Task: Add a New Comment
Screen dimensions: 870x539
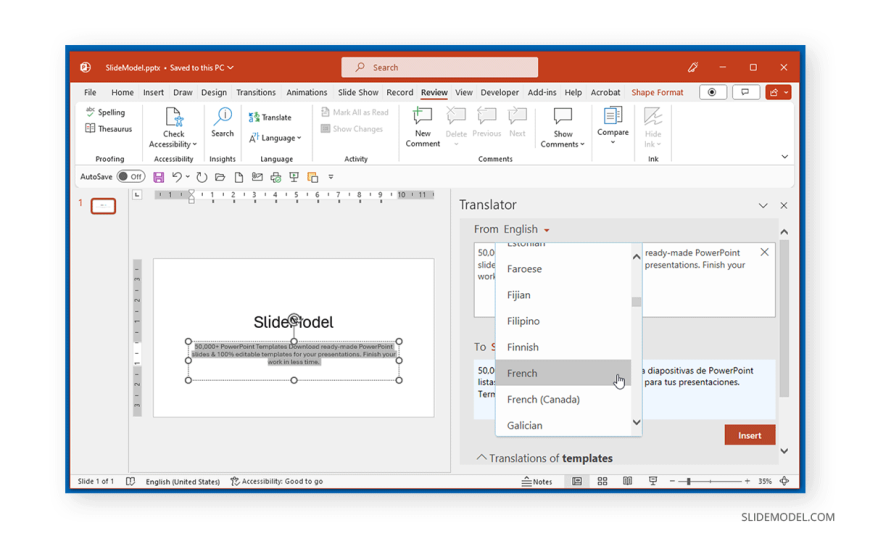Action: point(423,128)
